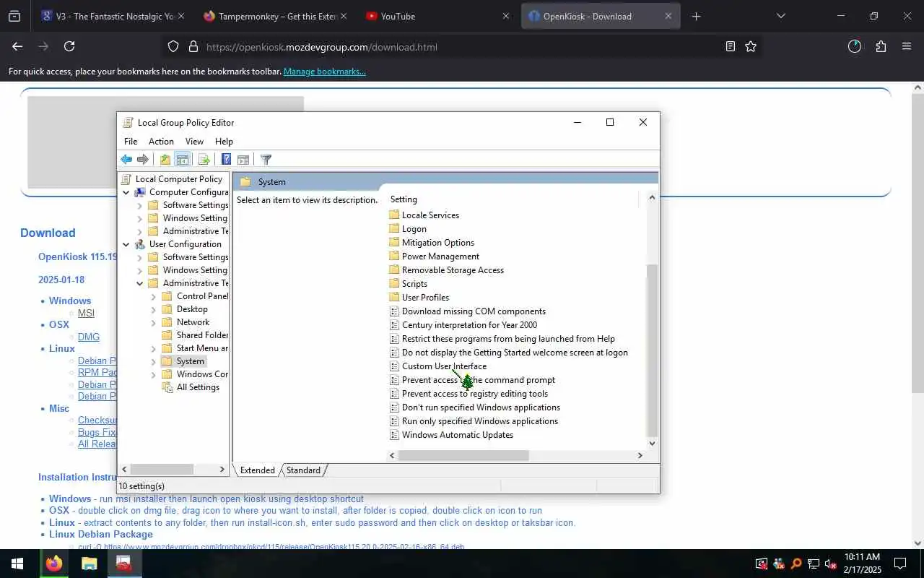Click the settings list vertical scrollbar thumb
Screen dimensions: 924x578
pos(652,350)
